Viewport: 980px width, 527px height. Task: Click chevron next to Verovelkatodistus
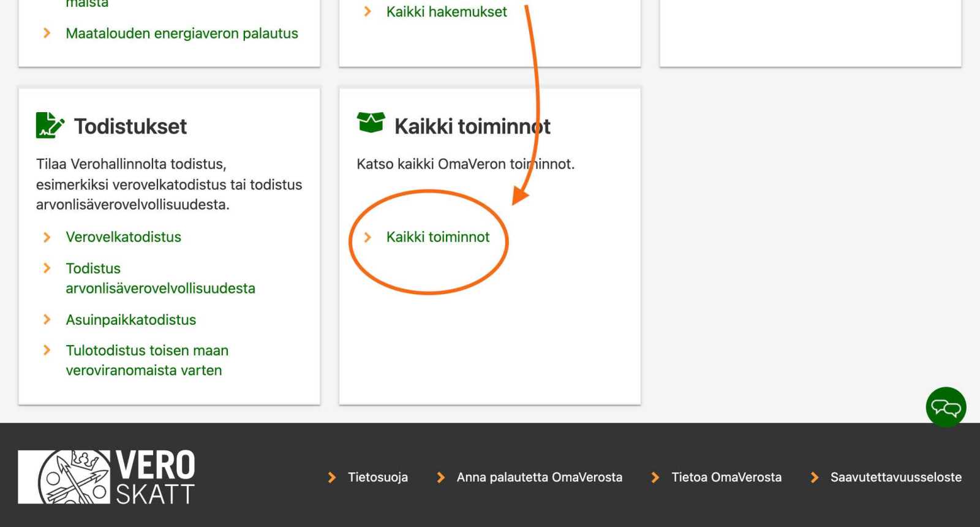[x=47, y=237]
